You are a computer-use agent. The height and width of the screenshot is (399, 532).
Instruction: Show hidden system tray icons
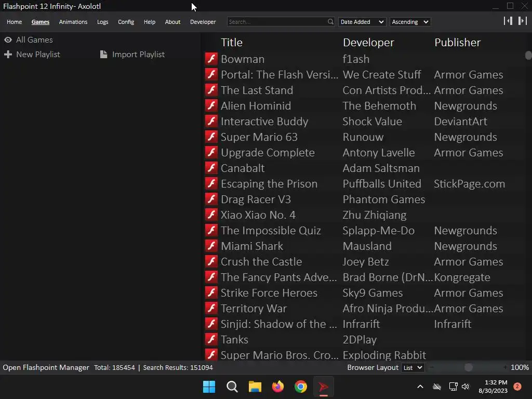(x=420, y=387)
